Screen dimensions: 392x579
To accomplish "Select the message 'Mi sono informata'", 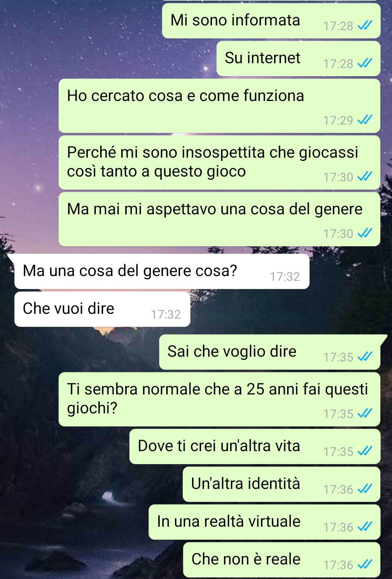I will (x=271, y=21).
